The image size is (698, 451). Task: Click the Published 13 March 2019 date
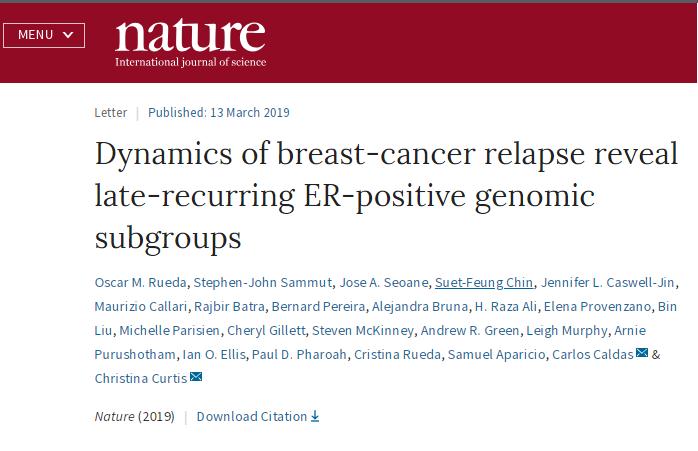[x=219, y=112]
